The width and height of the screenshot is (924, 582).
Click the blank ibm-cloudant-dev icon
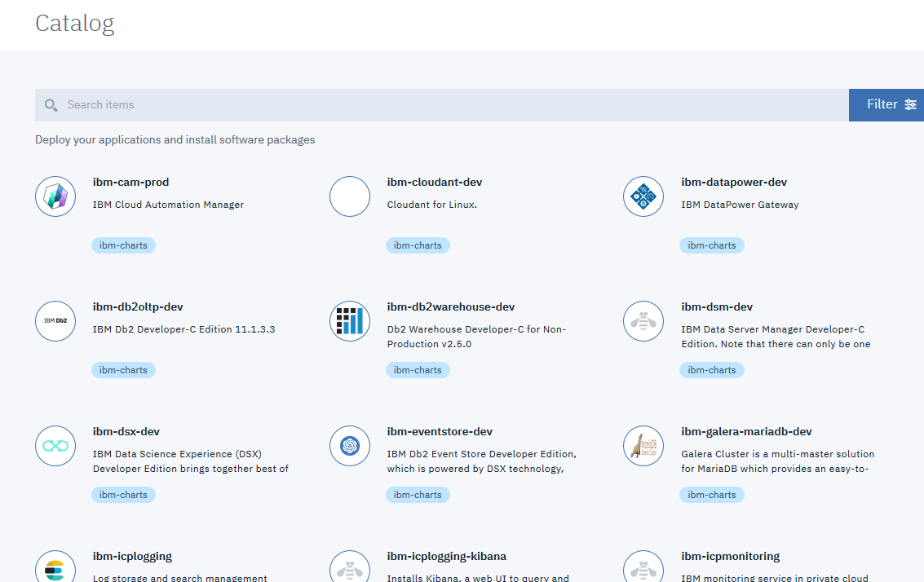(349, 196)
